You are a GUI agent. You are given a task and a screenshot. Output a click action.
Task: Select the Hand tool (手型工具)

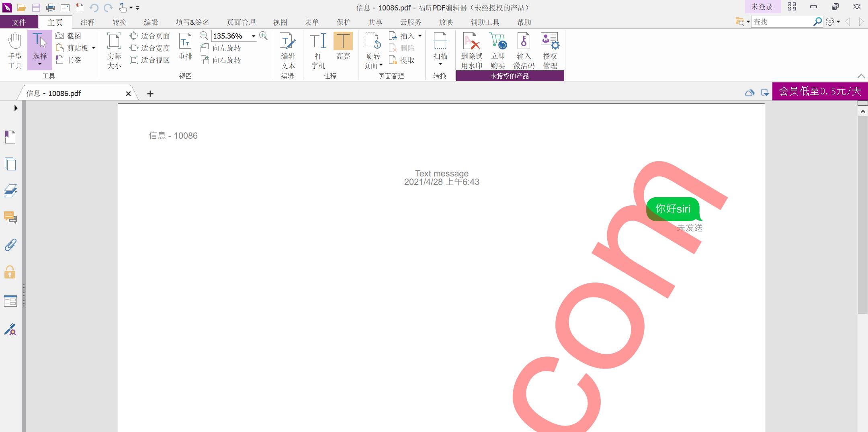pos(15,51)
